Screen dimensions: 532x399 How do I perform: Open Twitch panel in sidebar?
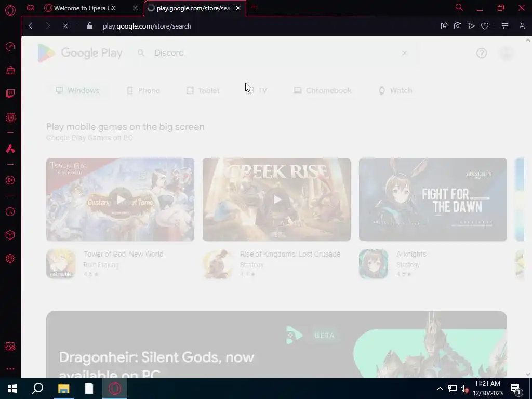point(10,94)
